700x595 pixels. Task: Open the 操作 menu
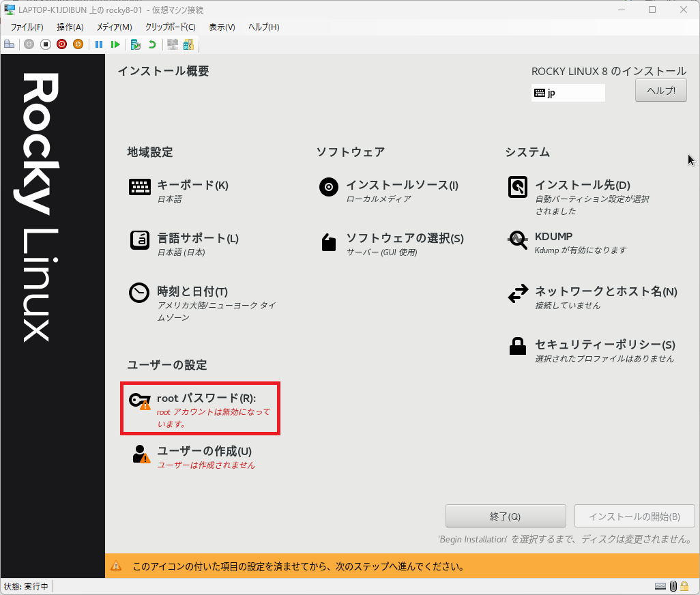(x=69, y=27)
